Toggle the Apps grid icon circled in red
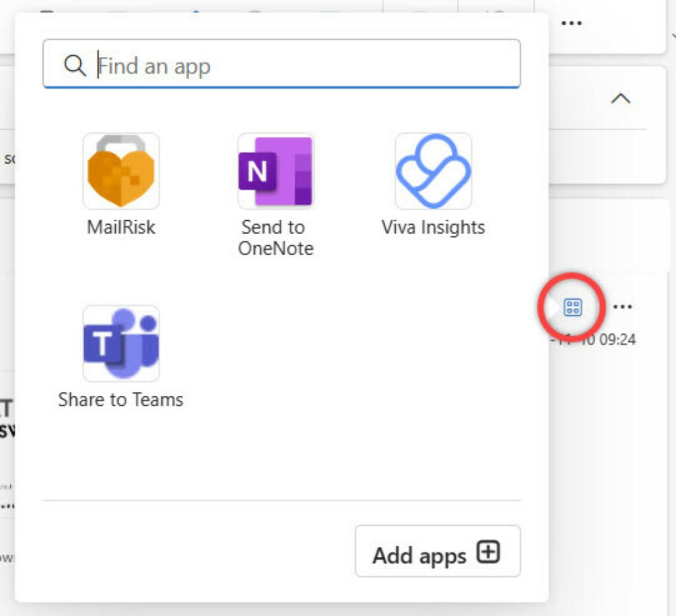676x616 pixels. point(572,307)
